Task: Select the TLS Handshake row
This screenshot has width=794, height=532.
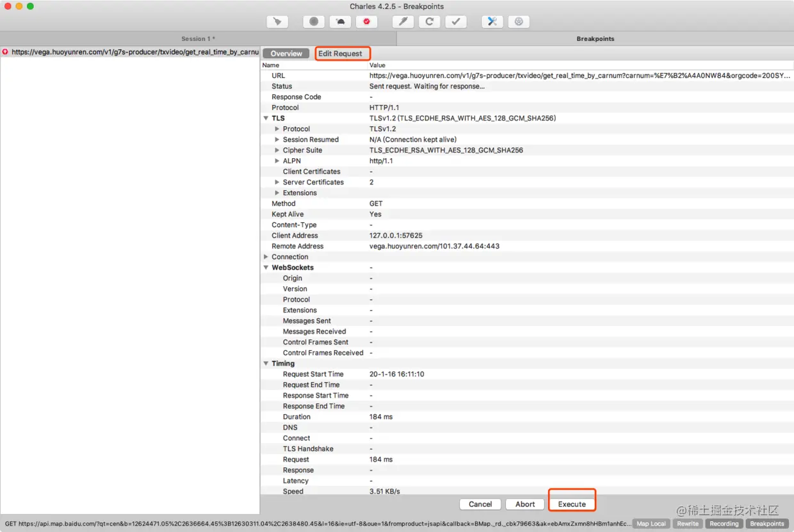Action: coord(527,449)
